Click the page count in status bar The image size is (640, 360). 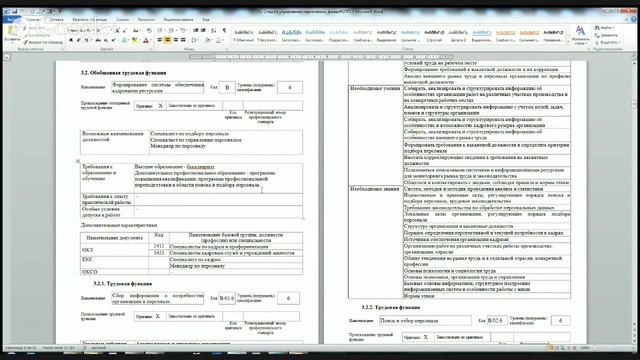pyautogui.click(x=20, y=348)
